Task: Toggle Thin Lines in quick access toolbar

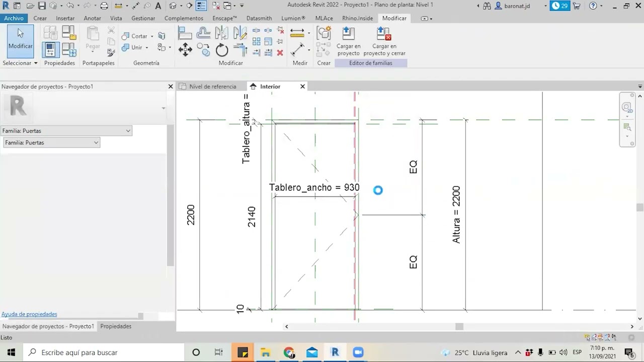Action: point(201,6)
